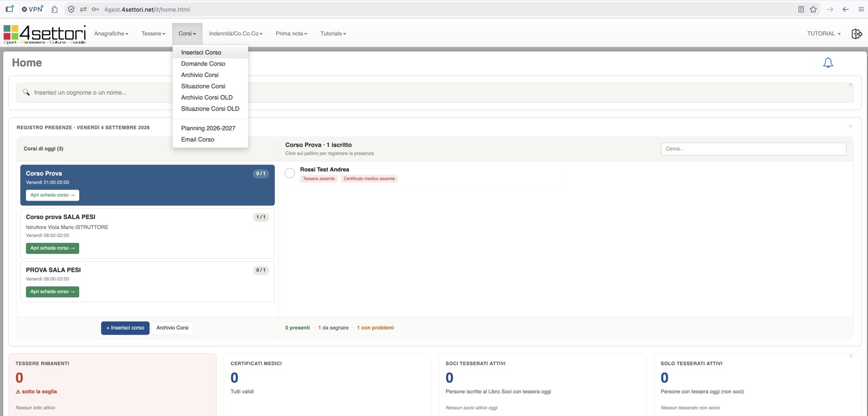Click the 0 / 1 badge on Corso Prova
This screenshot has height=416, width=868.
coord(261,174)
